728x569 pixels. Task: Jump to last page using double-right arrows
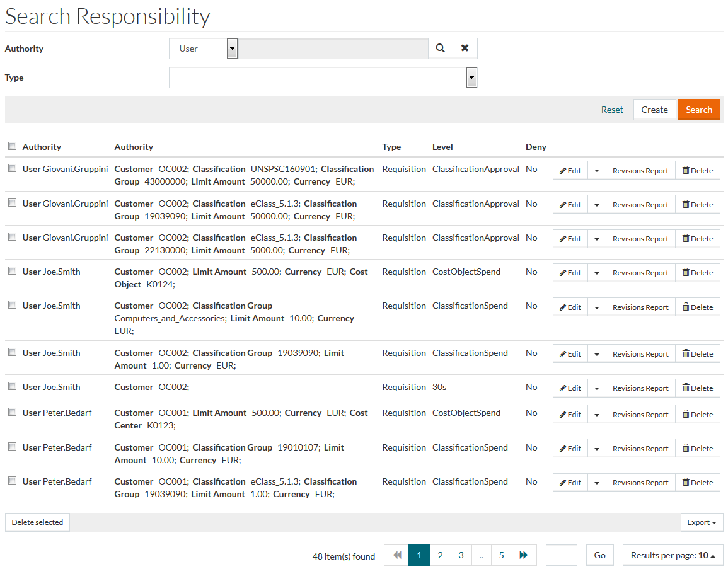(x=524, y=555)
